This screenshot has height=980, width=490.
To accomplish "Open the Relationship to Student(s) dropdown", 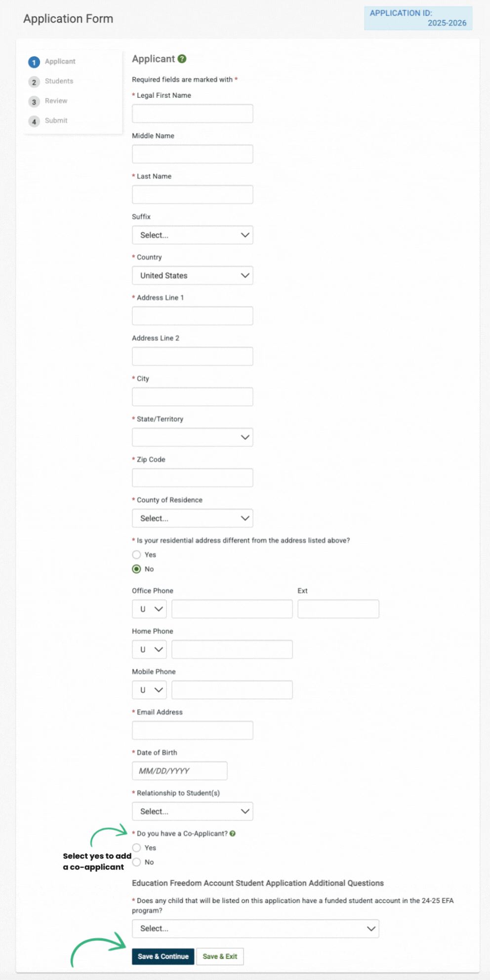I will (x=192, y=811).
